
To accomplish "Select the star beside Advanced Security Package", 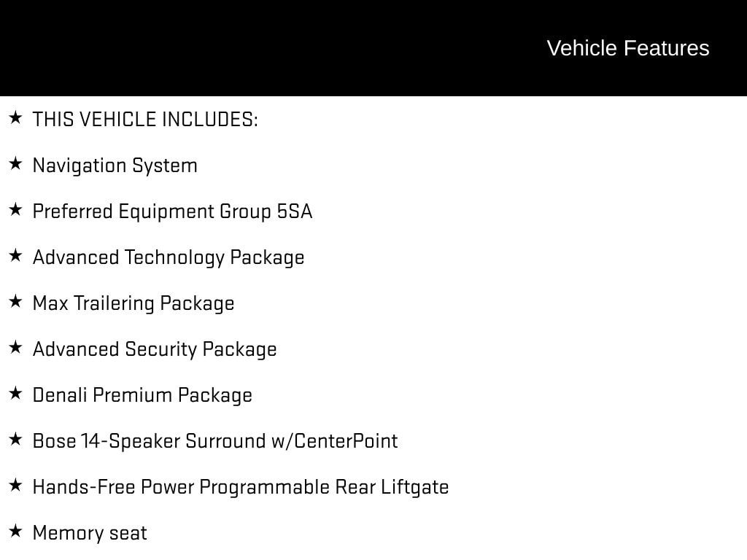I will 15,348.
